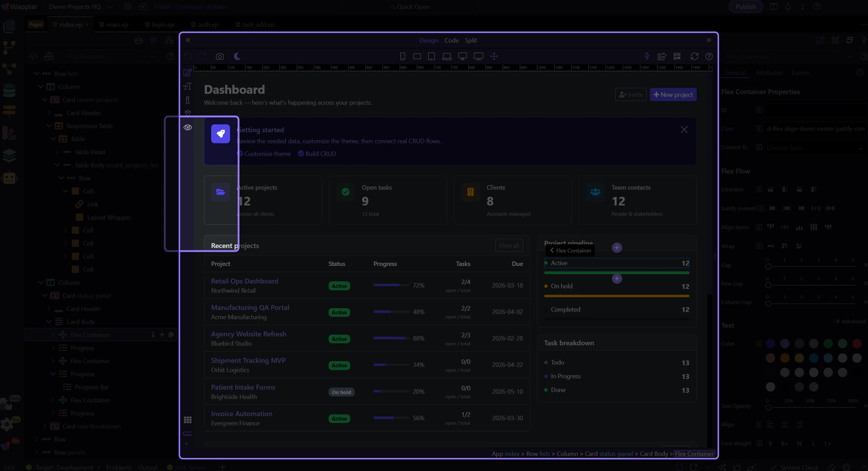This screenshot has width=868, height=471.
Task: Switch to Split view
Action: tap(471, 40)
